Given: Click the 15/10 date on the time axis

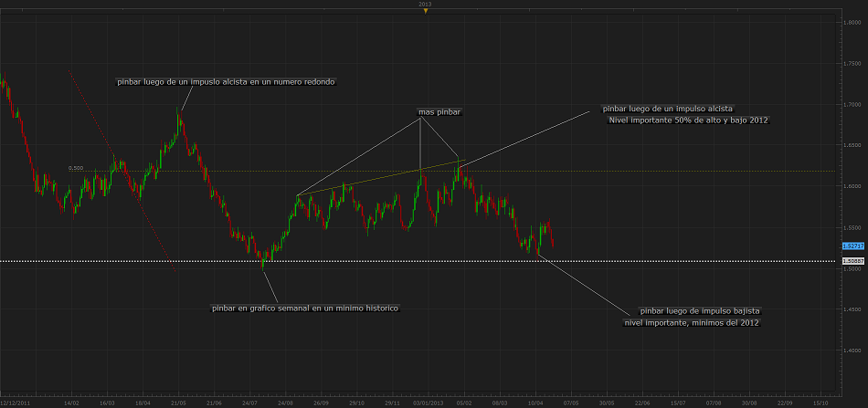Looking at the screenshot, I should 820,402.
